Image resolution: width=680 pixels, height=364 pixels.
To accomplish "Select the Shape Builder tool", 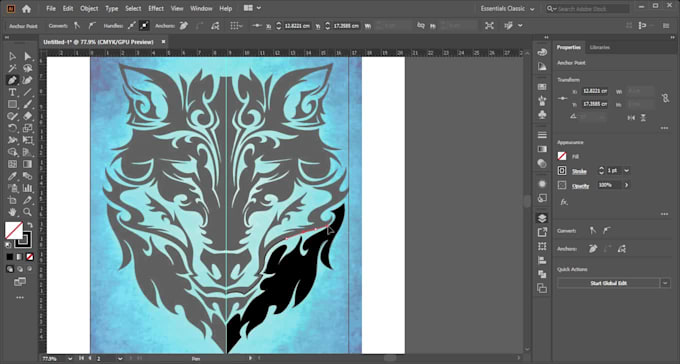I will coord(12,152).
